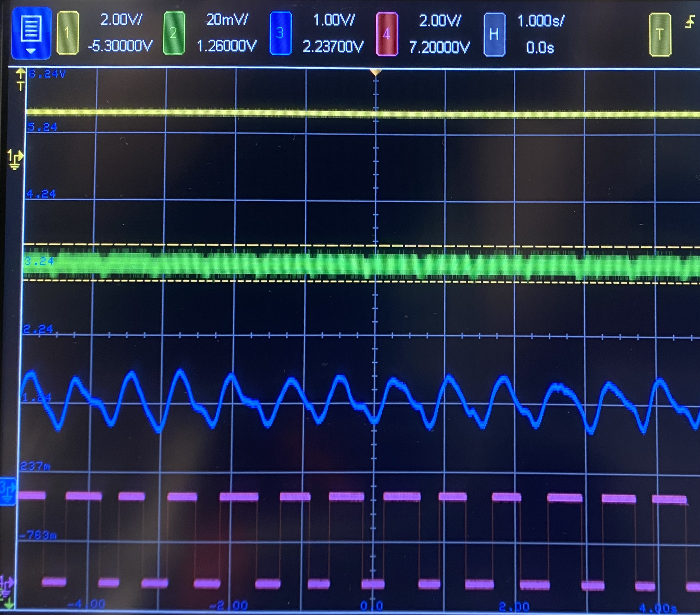The width and height of the screenshot is (700, 615).
Task: Open the blue main menu list icon
Action: (31, 34)
